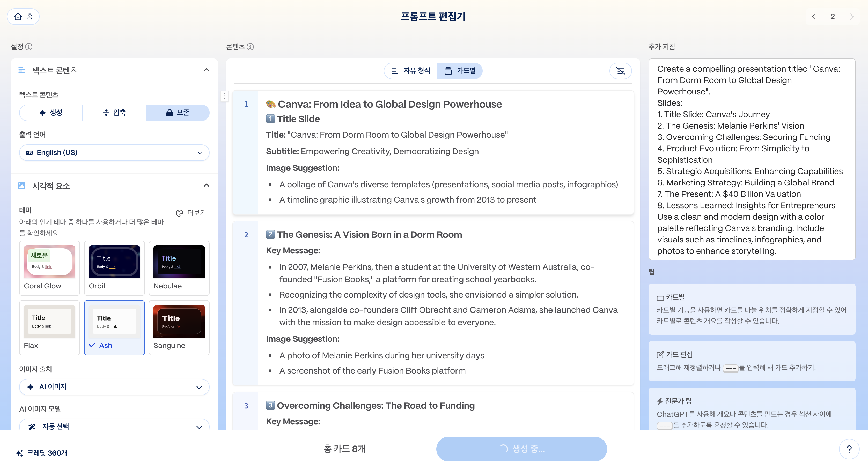Open the English (US) output language dropdown
The image size is (868, 461).
114,153
